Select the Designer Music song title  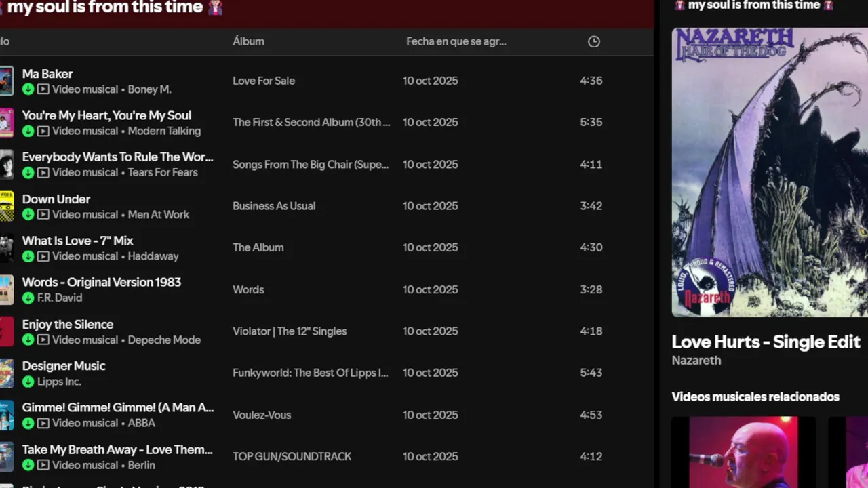pyautogui.click(x=64, y=366)
